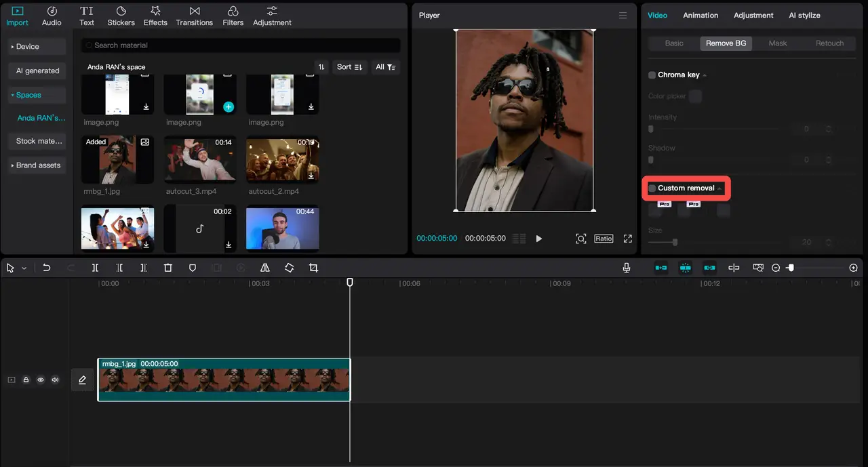
Task: Split the clip at the playhead
Action: [x=95, y=268]
